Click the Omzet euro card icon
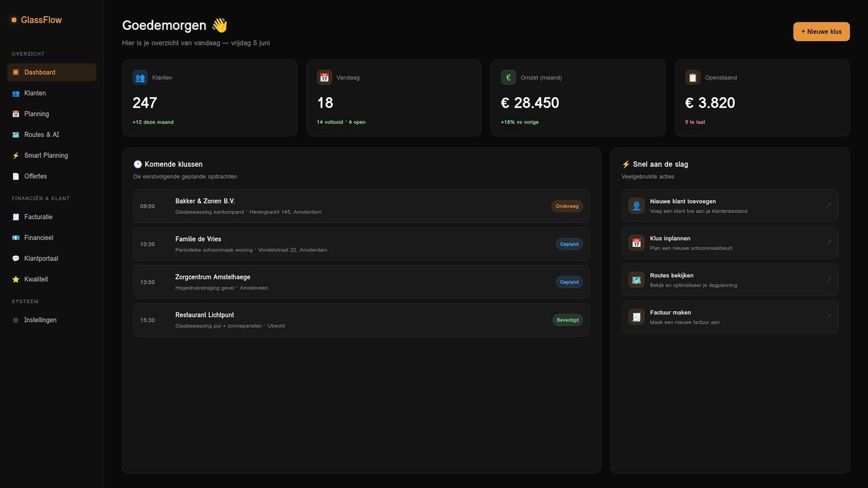 pos(509,77)
